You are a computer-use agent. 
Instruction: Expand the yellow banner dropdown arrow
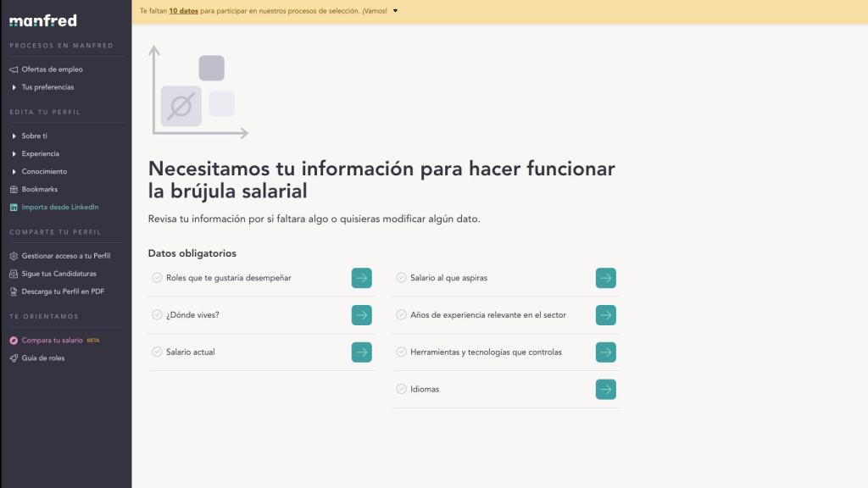click(395, 11)
